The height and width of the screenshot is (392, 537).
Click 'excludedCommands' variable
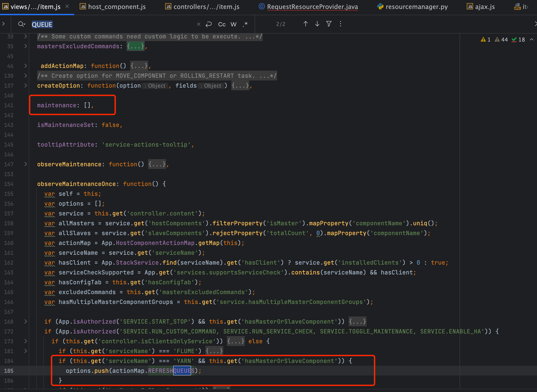pyautogui.click(x=87, y=292)
